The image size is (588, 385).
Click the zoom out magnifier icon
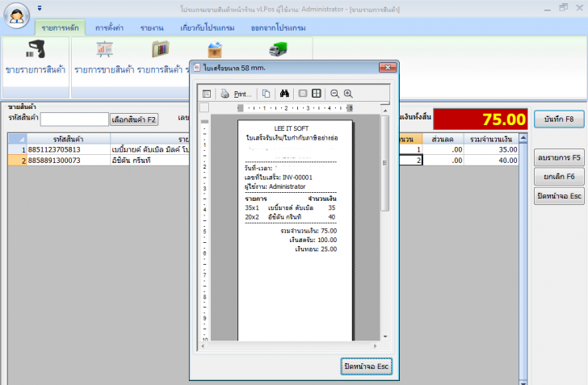pyautogui.click(x=334, y=94)
